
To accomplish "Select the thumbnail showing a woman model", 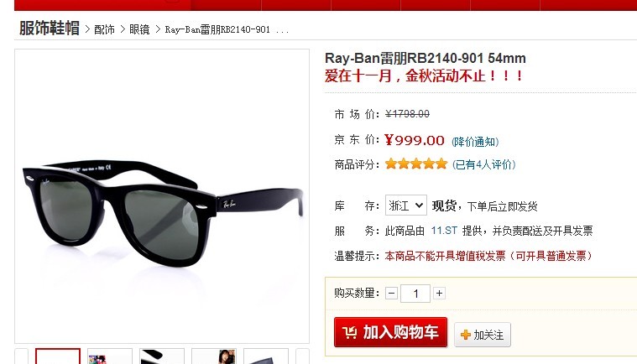I will point(214,356).
